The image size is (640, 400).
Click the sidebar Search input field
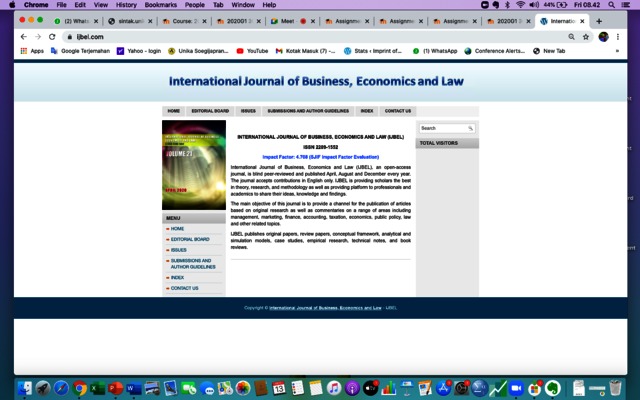click(441, 128)
